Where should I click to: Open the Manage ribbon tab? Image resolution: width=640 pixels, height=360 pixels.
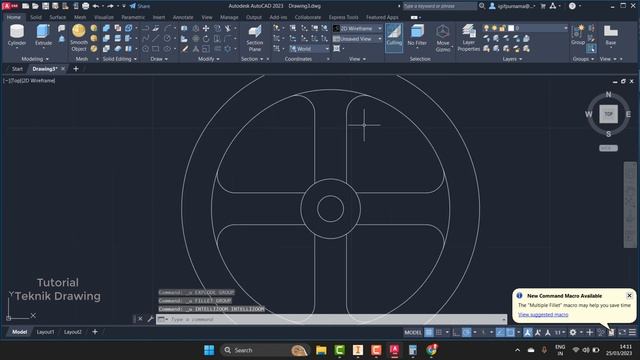point(229,17)
